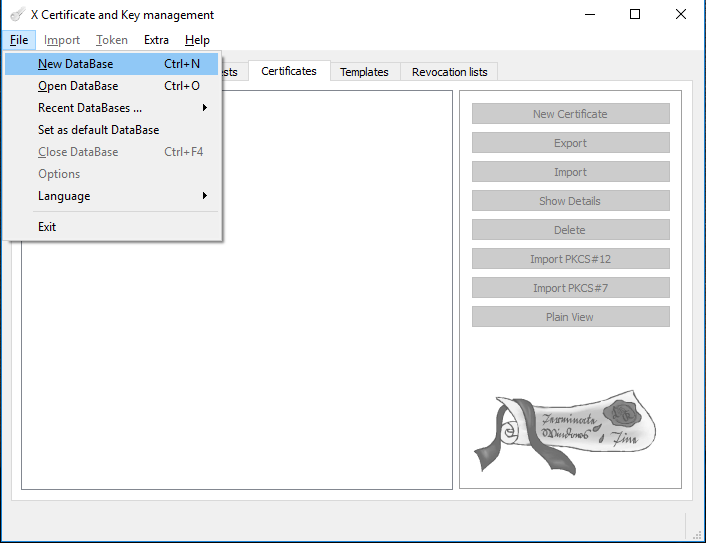Choose Open DataBase menu entry
Viewport: 706px width, 543px height.
78,86
